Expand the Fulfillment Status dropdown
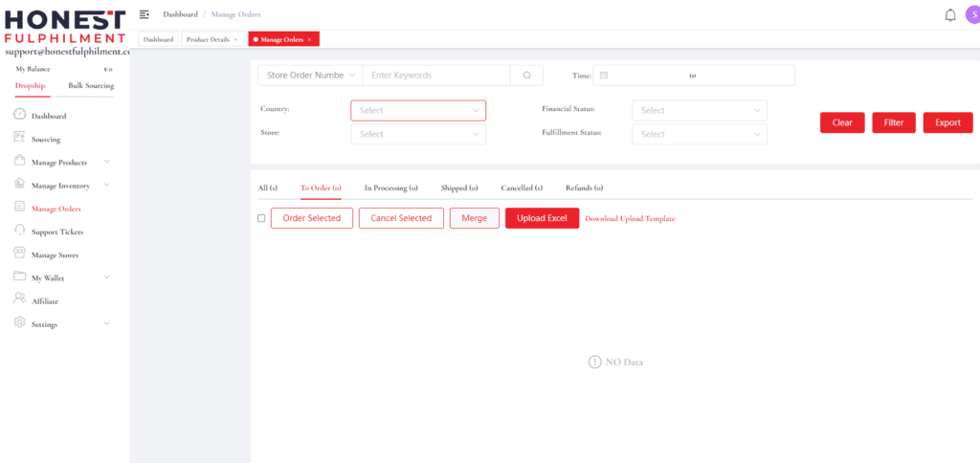Screen dimensions: 980x463 tap(699, 134)
